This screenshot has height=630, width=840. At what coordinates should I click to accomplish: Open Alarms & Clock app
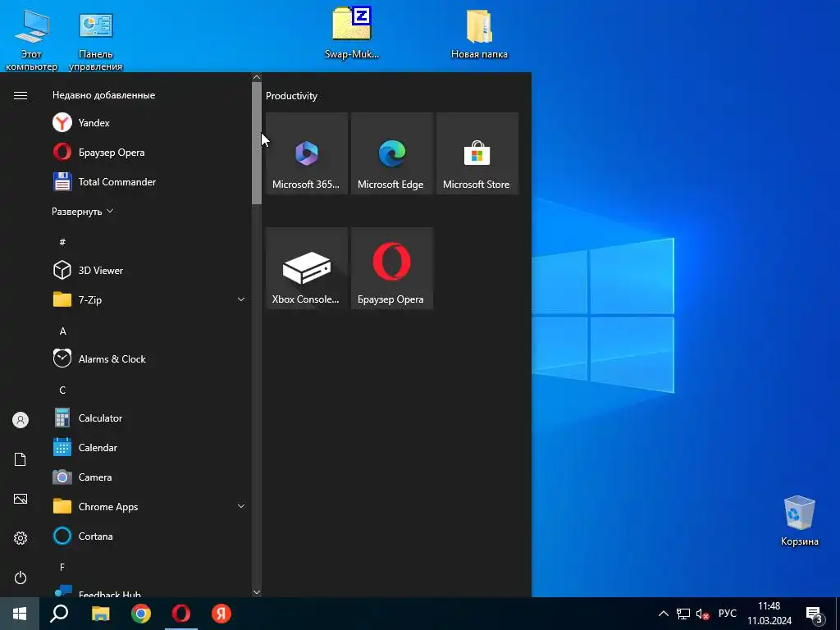pyautogui.click(x=148, y=359)
